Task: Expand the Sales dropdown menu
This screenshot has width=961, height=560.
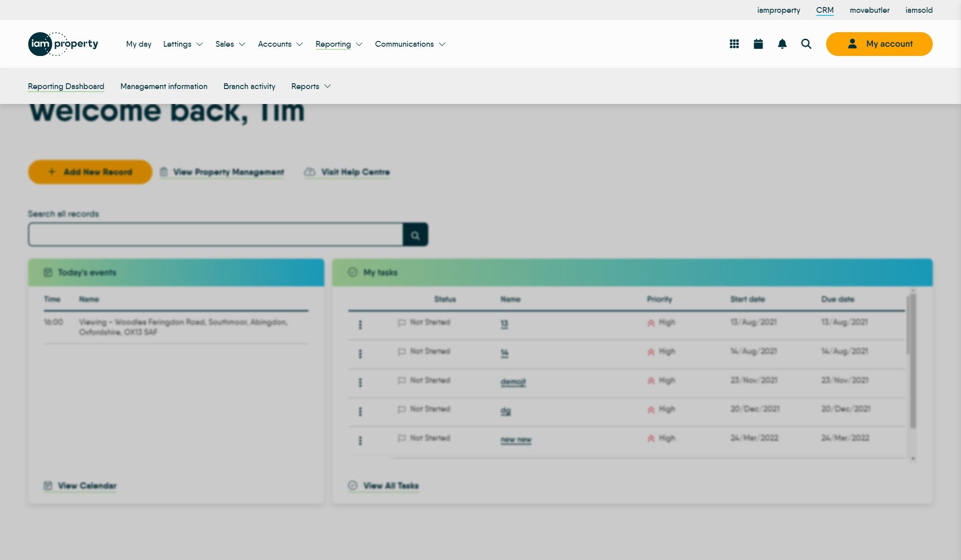Action: click(x=230, y=44)
